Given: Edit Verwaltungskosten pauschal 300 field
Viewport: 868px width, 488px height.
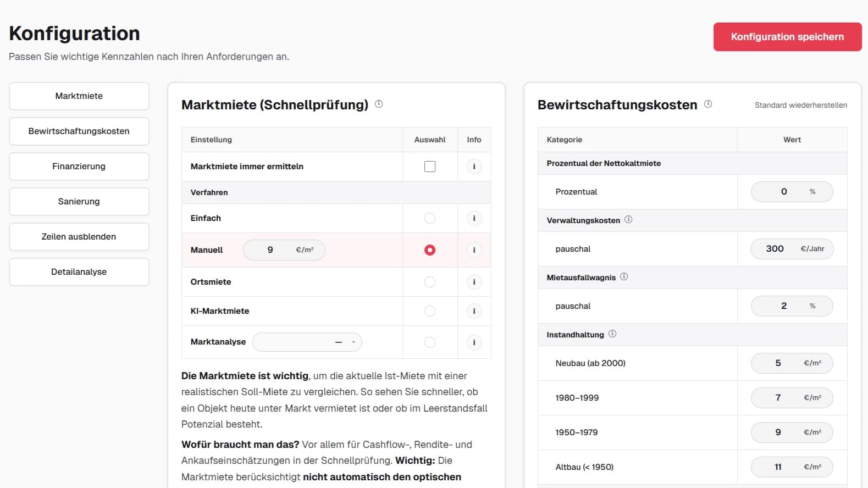Looking at the screenshot, I should 792,249.
